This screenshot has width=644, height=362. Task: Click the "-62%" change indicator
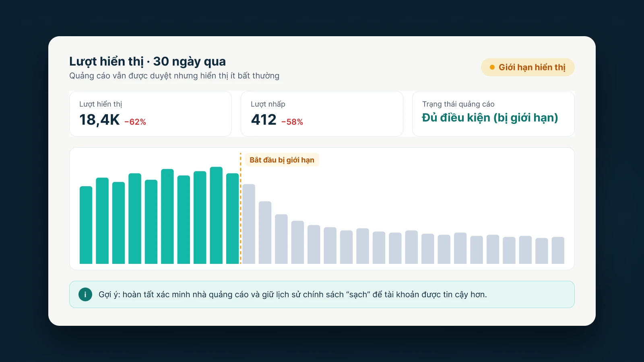tap(135, 122)
